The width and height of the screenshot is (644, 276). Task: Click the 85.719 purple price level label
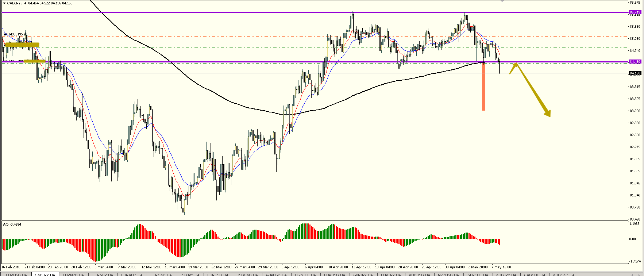click(635, 12)
